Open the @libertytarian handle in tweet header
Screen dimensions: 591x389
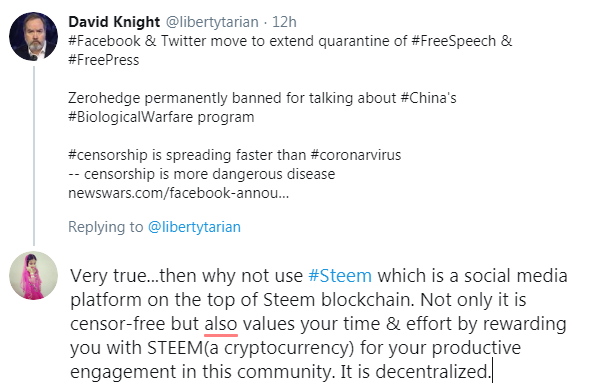click(x=212, y=22)
